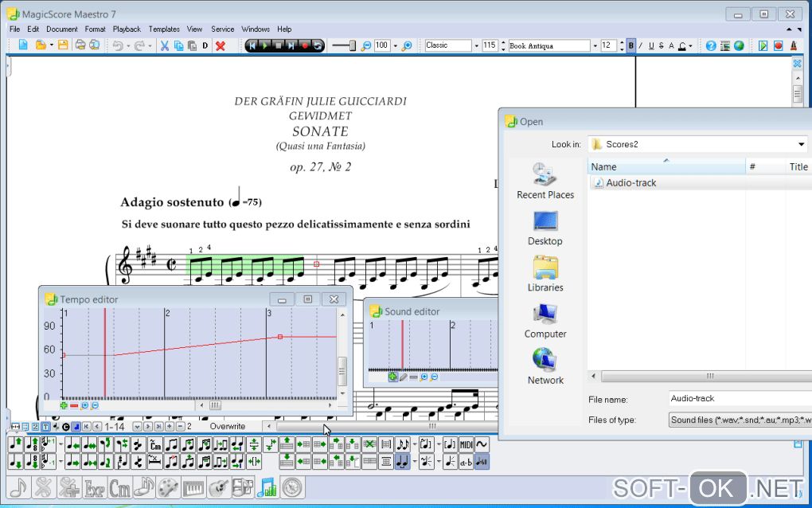Click green plus in Tempo editor
The image size is (812, 508).
click(x=64, y=405)
